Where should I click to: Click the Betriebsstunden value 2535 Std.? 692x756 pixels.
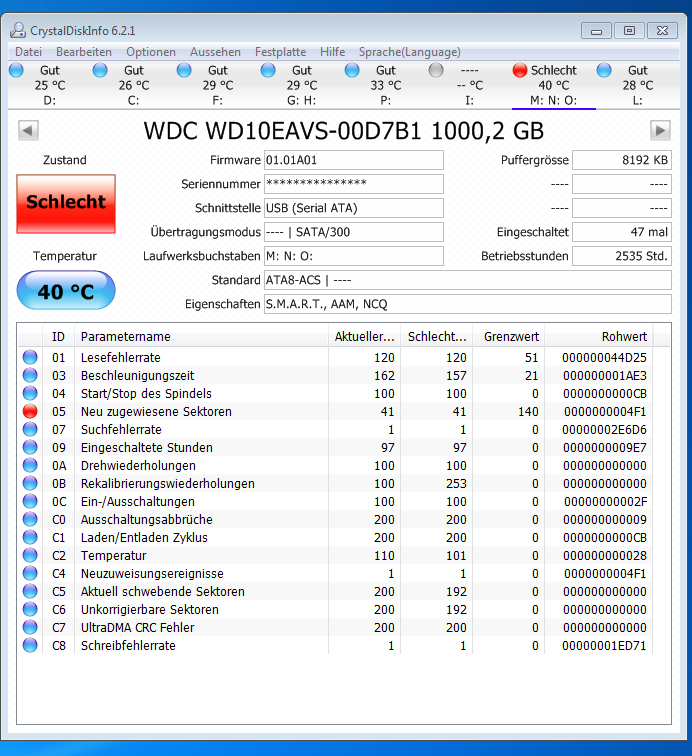click(x=622, y=256)
